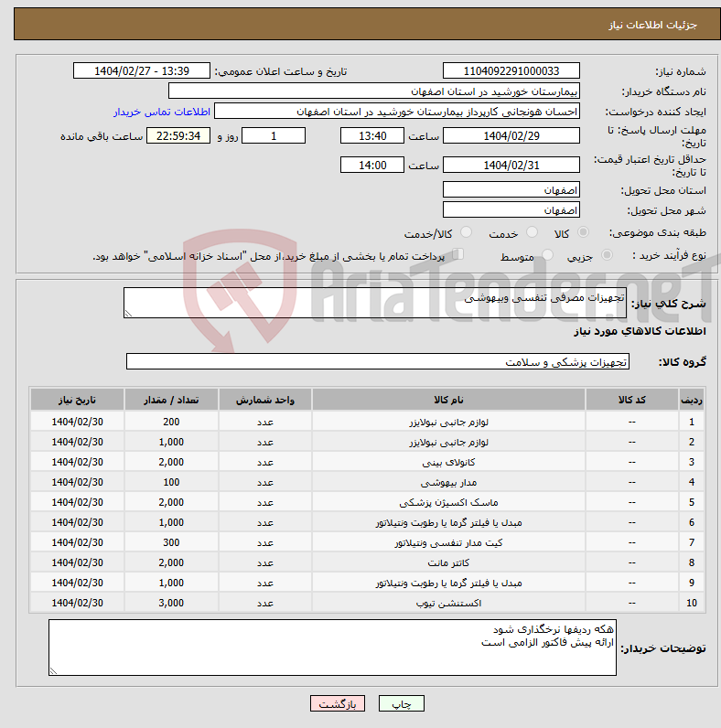The height and width of the screenshot is (728, 721).
Task: Select the کالا/خدمت radio button
Action: coord(466,232)
